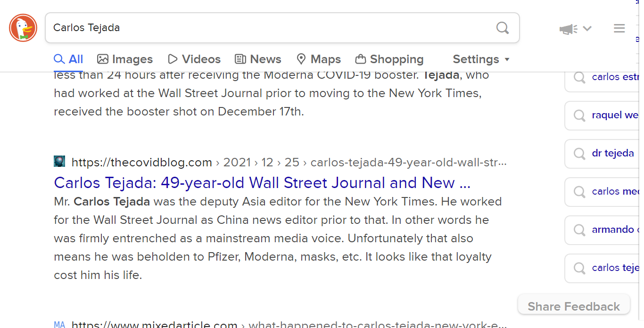This screenshot has width=644, height=328.
Task: Select the carlos med related search
Action: (602, 191)
